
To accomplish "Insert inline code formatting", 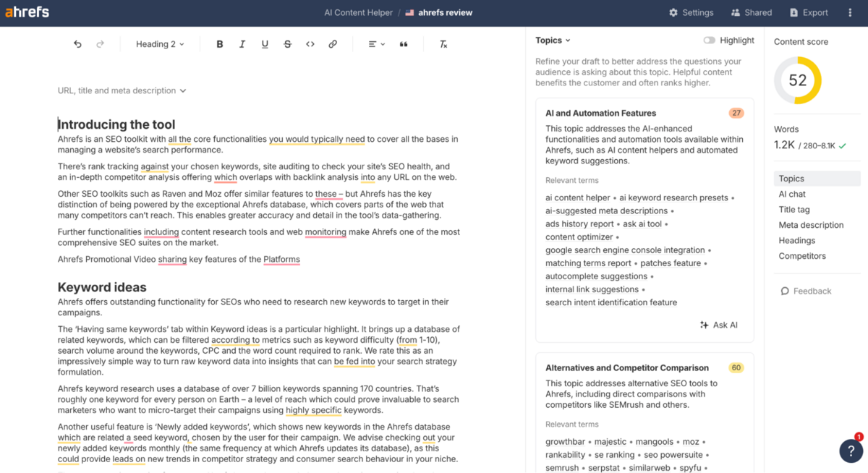I will tap(310, 44).
